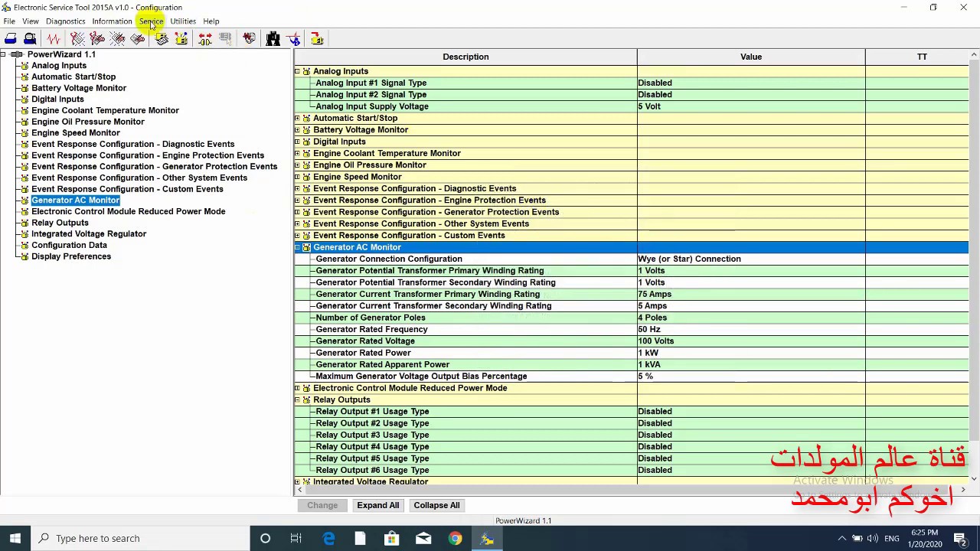
Task: Click the '100 Volts' value cell
Action: coord(751,341)
